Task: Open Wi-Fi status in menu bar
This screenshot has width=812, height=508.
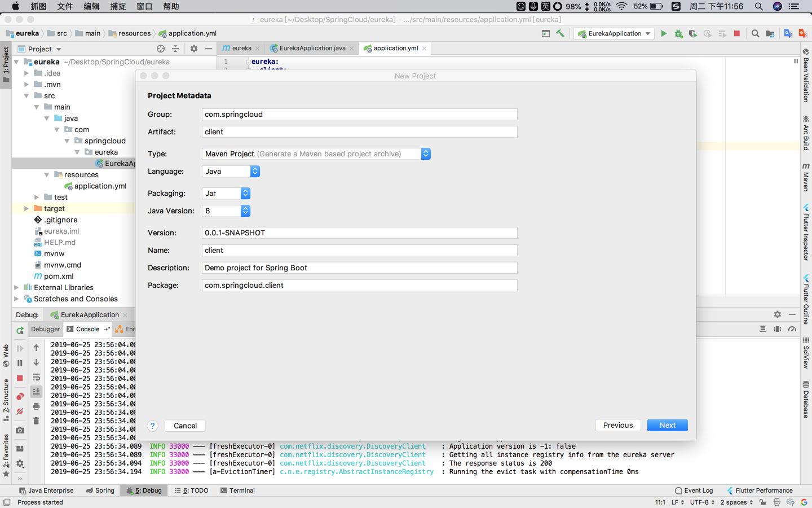Action: pyautogui.click(x=621, y=6)
